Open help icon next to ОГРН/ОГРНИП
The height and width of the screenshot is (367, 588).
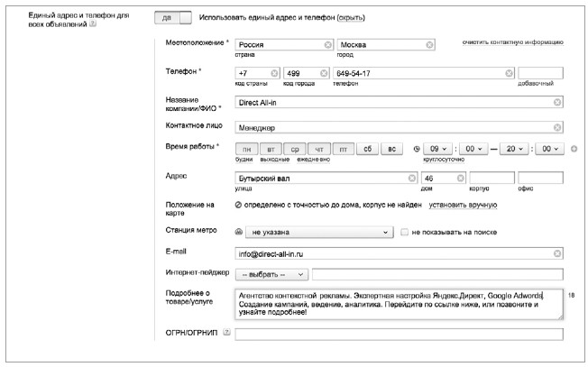click(x=226, y=332)
